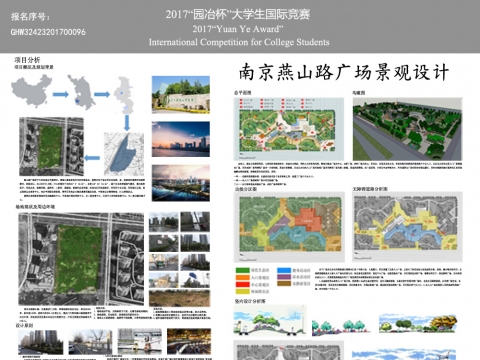This screenshot has height=360, width=480.
Task: Click the 2017“园冶杯”大学生国际竞赛 header
Action: coord(238,14)
